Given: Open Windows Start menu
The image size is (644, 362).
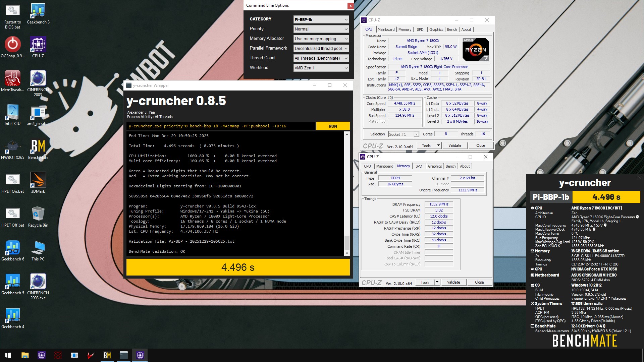Looking at the screenshot, I should [x=8, y=355].
